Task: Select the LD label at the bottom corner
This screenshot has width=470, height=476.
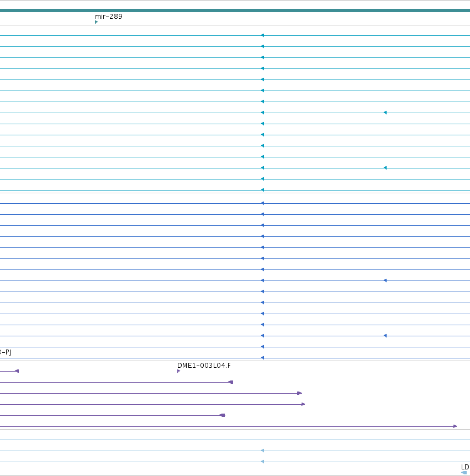Action: (465, 467)
